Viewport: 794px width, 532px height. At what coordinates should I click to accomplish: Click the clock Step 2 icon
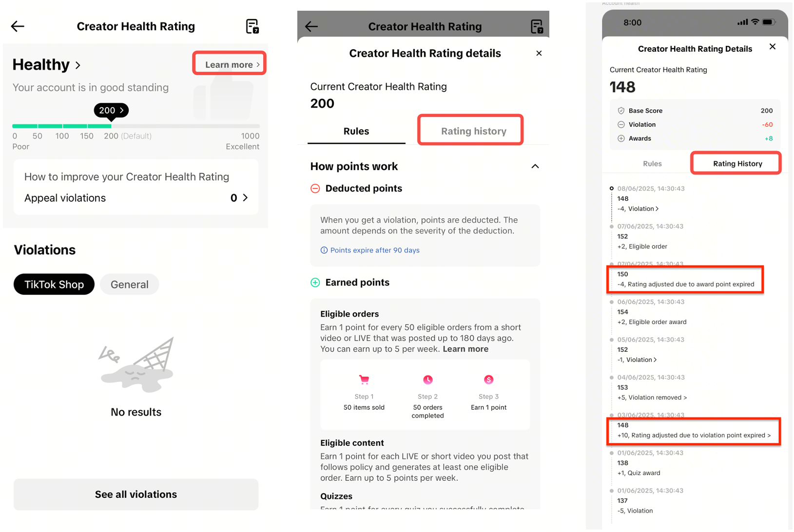pos(428,380)
